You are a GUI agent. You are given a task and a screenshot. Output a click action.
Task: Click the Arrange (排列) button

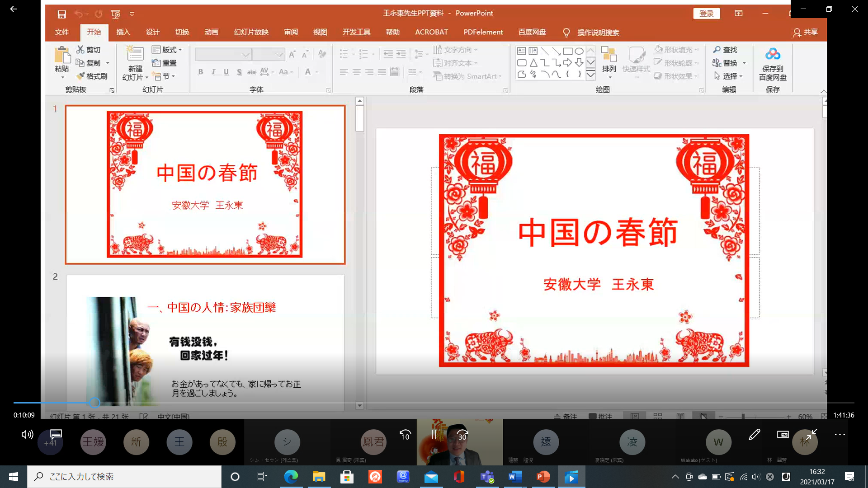(609, 63)
